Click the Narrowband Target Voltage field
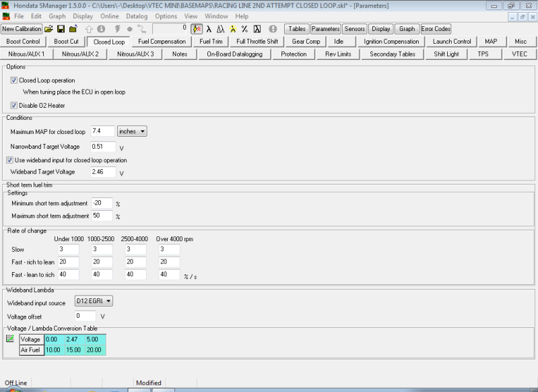 pyautogui.click(x=103, y=147)
